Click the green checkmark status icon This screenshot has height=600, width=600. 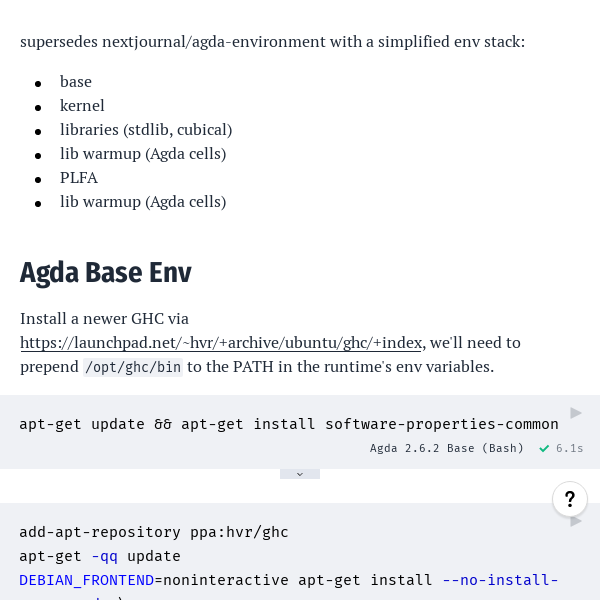pos(544,448)
